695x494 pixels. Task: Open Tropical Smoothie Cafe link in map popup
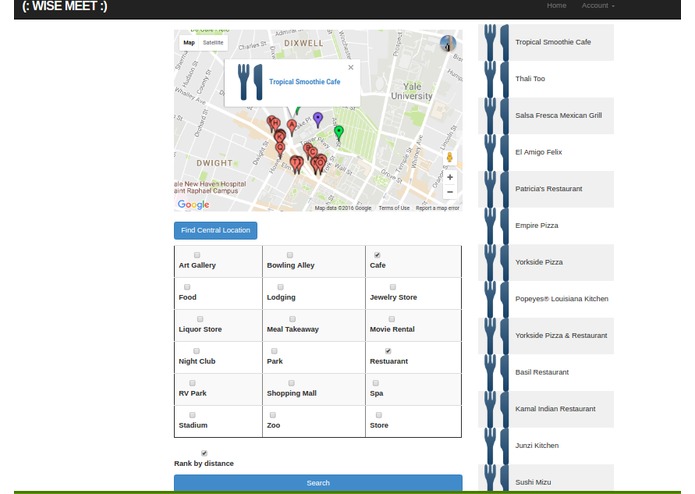tap(305, 82)
